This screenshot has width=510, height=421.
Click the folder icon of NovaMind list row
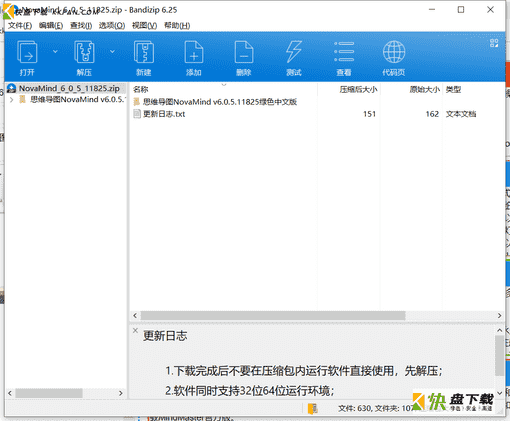(x=137, y=102)
